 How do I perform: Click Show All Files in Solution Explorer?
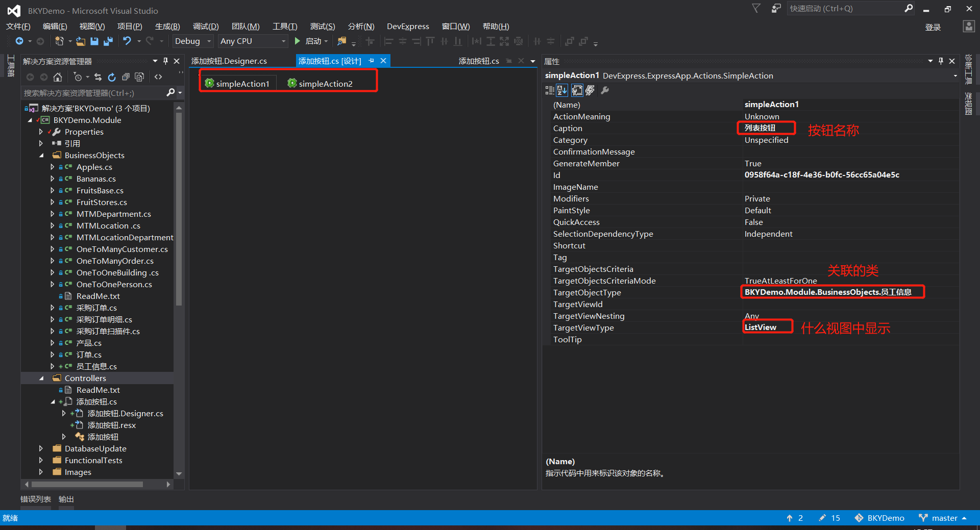139,77
